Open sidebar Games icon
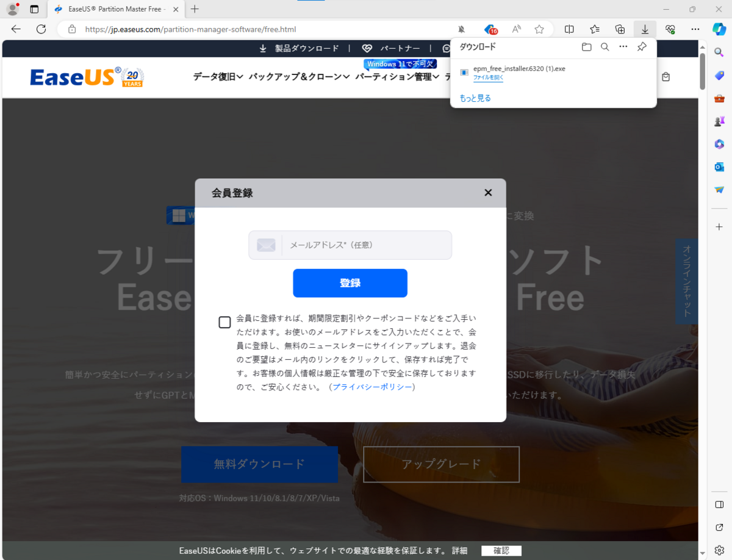 coord(719,121)
